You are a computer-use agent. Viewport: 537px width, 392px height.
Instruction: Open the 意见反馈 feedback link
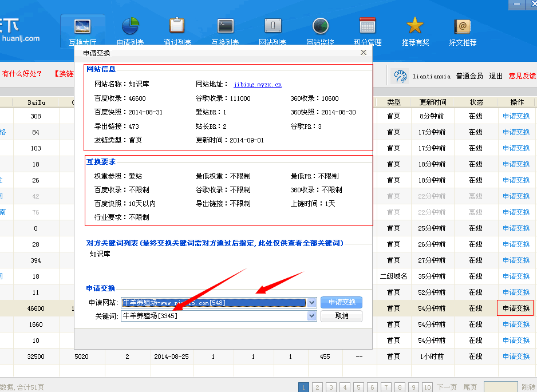(520, 76)
